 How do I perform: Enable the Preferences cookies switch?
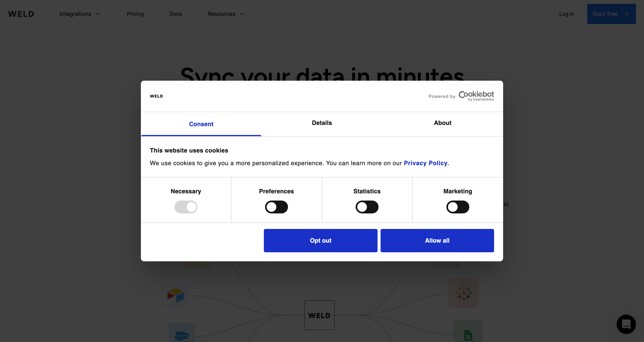[277, 207]
